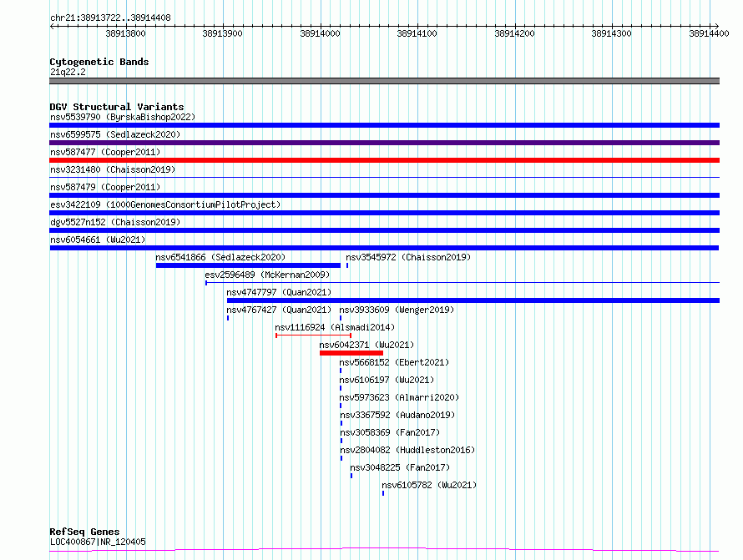Click nsv5973623 (Almarri2020) label

(x=399, y=397)
